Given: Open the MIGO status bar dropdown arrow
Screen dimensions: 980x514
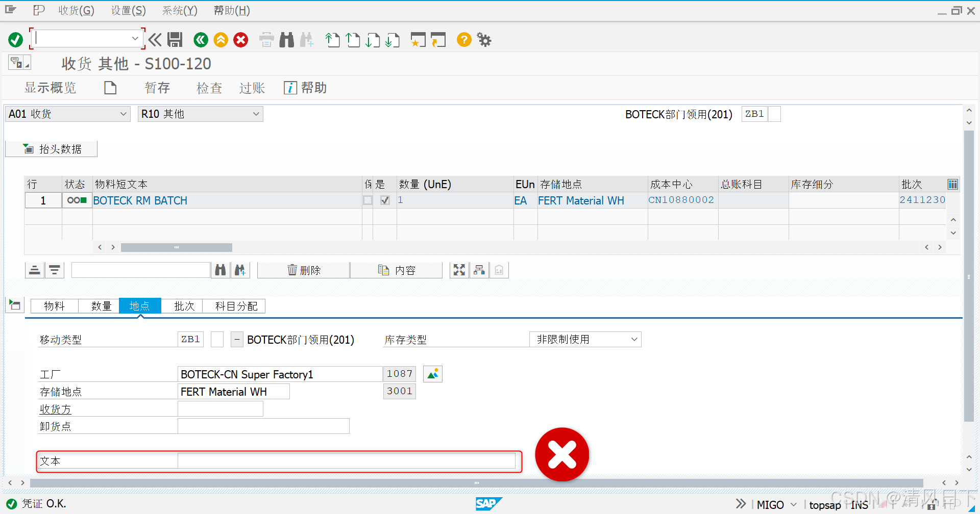Looking at the screenshot, I should pos(794,504).
